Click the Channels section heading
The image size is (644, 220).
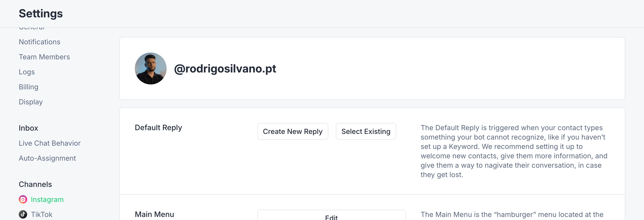[x=35, y=184]
